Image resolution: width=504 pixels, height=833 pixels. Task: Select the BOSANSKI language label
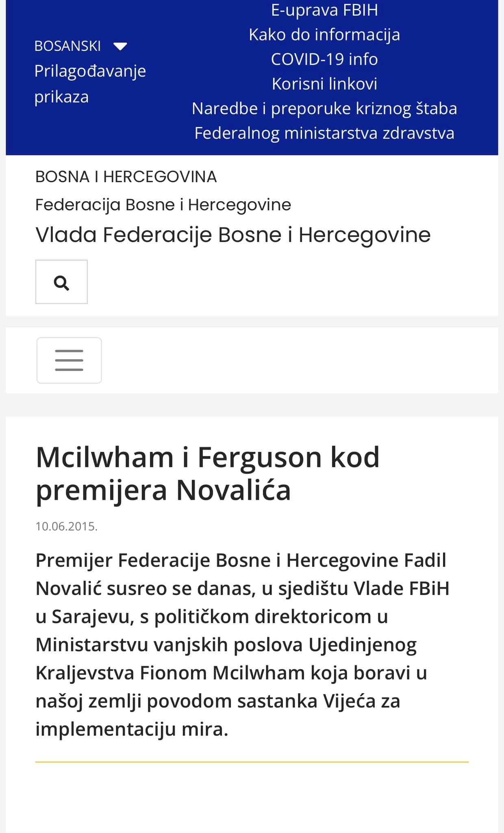click(67, 46)
